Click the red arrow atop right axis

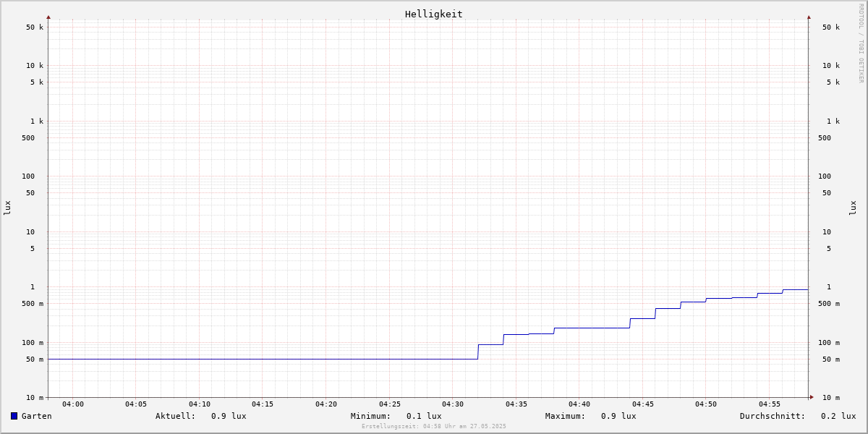[x=809, y=17]
